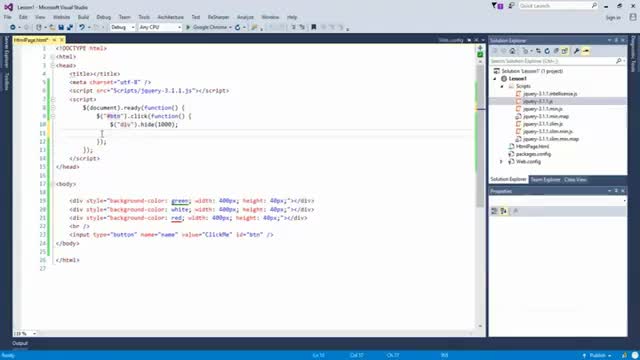Switch to the Team Explorer tab
The width and height of the screenshot is (640, 360).
(545, 180)
